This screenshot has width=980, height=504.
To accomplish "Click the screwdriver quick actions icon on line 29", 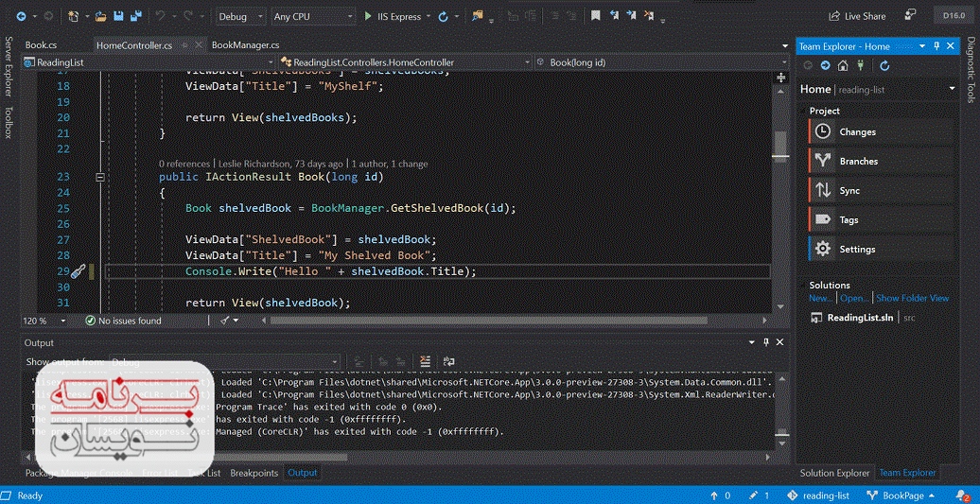I will [x=79, y=271].
